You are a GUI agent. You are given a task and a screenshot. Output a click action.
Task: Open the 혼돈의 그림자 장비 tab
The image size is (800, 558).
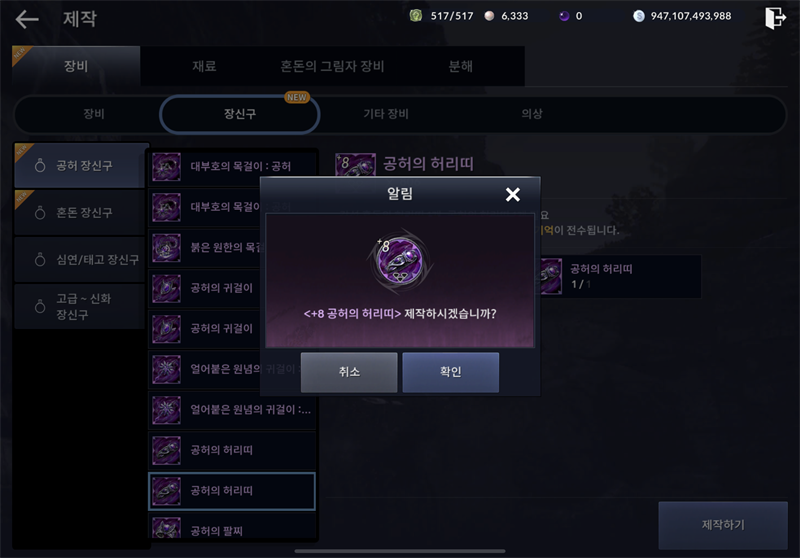click(x=332, y=66)
